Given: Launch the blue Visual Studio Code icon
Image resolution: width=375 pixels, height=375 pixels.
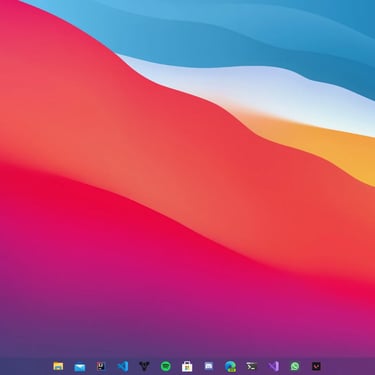Looking at the screenshot, I should tap(123, 366).
